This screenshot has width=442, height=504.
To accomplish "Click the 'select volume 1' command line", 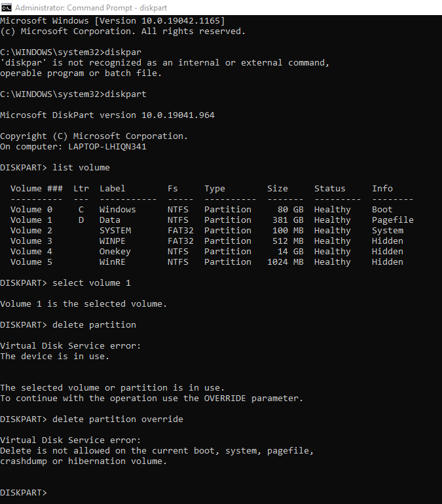I will 65,283.
